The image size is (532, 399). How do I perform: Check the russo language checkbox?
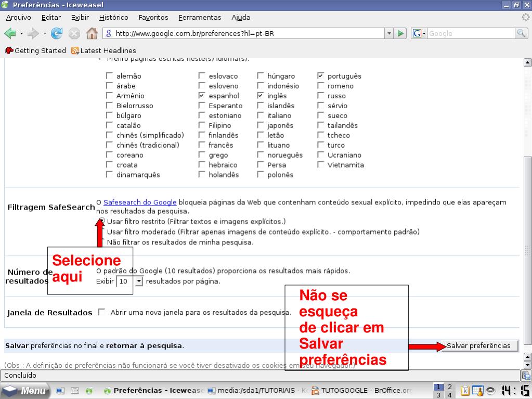click(x=321, y=95)
